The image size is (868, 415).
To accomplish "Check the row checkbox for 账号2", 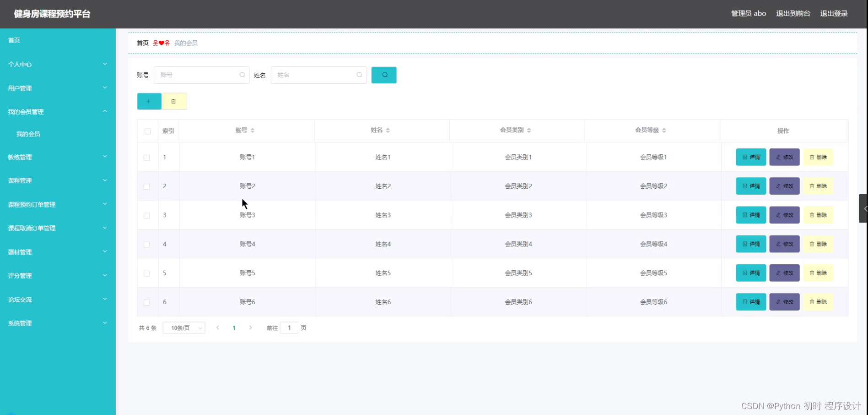I will pos(147,186).
